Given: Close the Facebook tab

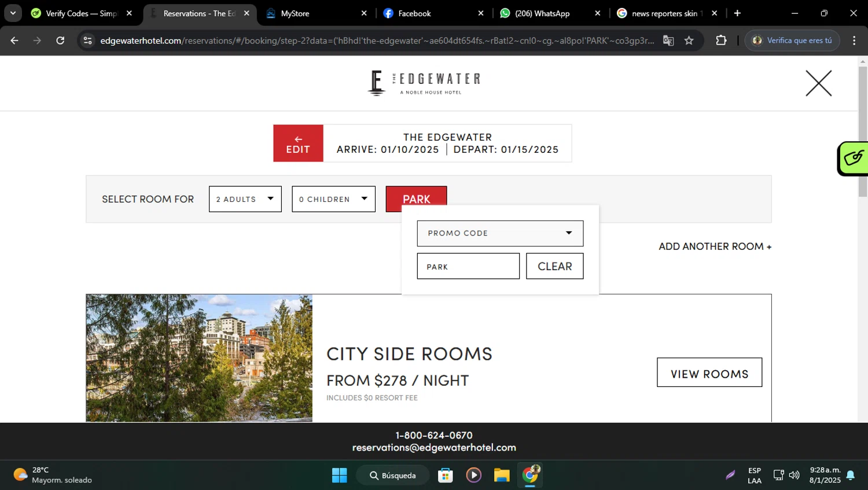Looking at the screenshot, I should (481, 13).
